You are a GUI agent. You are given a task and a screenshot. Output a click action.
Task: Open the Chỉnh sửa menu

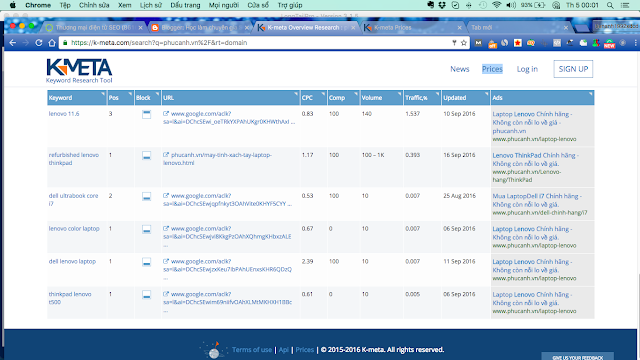pyautogui.click(x=94, y=5)
